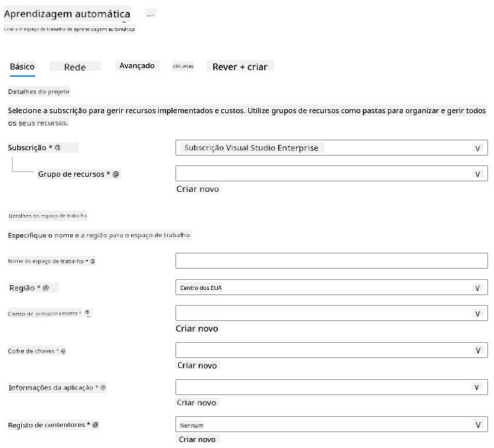This screenshot has height=448, width=494.
Task: Click info icon next to Conta de armazenamento
Action: click(x=87, y=313)
